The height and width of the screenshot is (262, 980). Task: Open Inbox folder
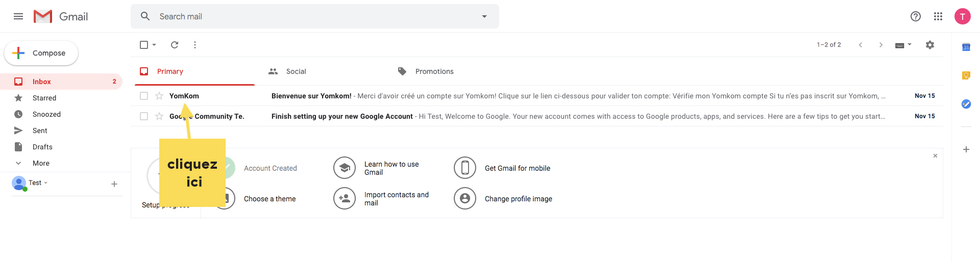click(61, 82)
